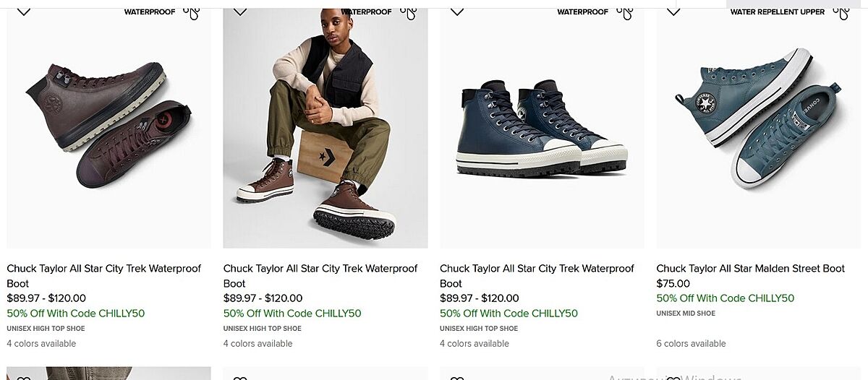The width and height of the screenshot is (868, 380).
Task: Click first City Trek Waterproof Boot title
Action: tap(103, 275)
